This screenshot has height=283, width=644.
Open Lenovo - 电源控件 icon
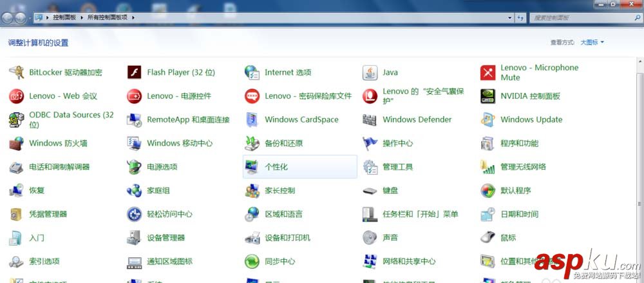(x=135, y=96)
